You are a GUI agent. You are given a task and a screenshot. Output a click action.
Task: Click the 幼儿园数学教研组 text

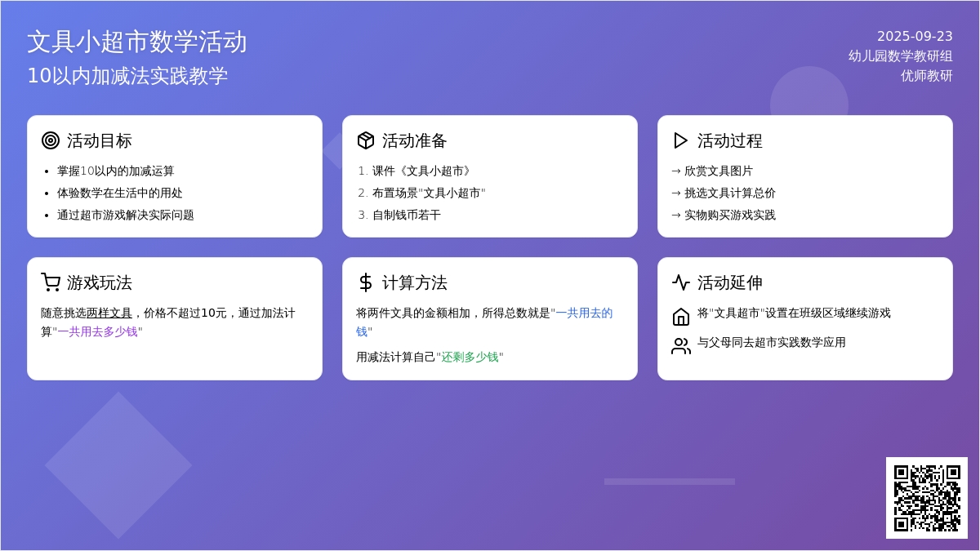[900, 56]
